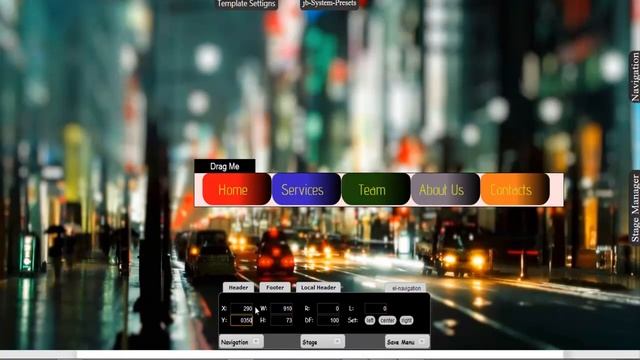Expand the Save Menu dropdown

(x=407, y=342)
